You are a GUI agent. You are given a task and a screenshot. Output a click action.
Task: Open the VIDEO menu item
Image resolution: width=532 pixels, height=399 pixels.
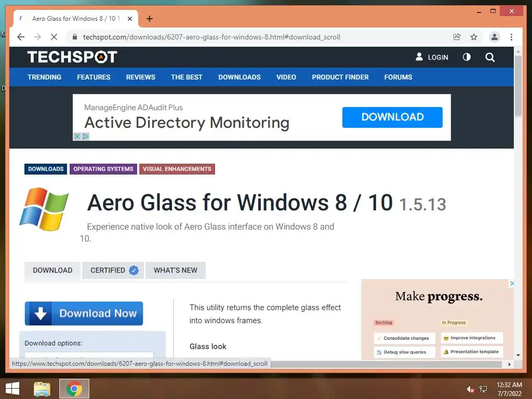click(x=286, y=77)
